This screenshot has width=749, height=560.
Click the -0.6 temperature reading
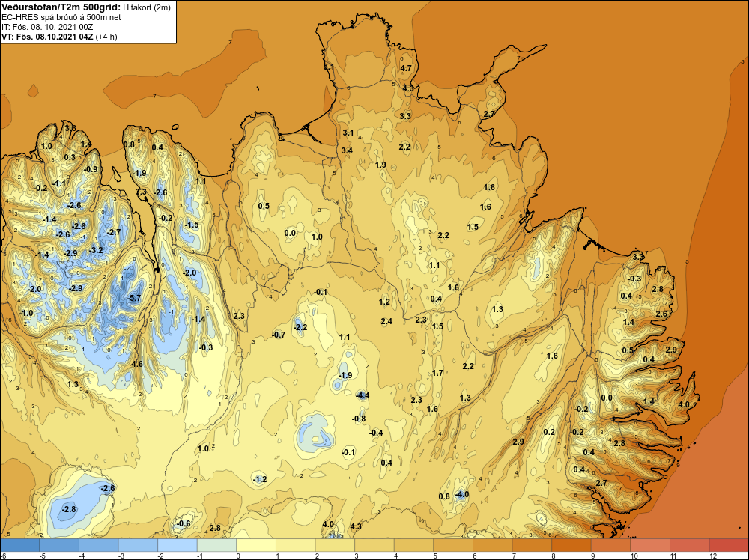pos(184,524)
